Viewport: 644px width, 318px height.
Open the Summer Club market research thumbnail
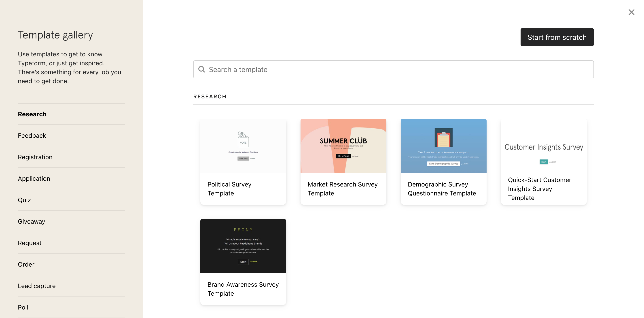coord(343,146)
